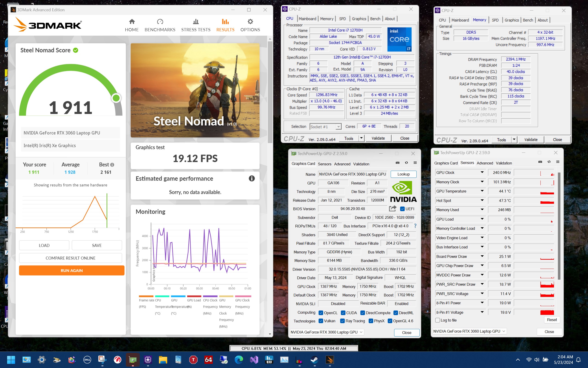This screenshot has height=368, width=588.
Task: Click camera icon in GPU-Z Sensors window
Action: pos(540,162)
